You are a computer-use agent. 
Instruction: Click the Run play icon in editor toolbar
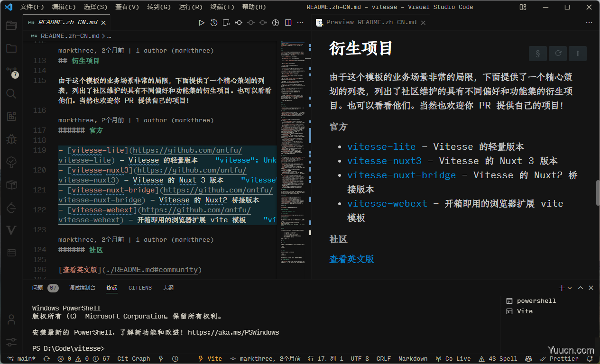202,22
